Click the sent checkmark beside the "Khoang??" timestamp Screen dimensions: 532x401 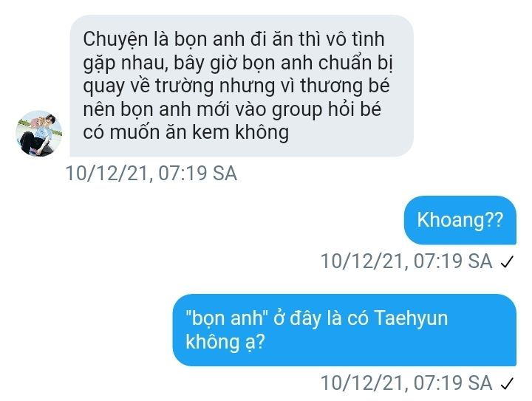coord(507,261)
